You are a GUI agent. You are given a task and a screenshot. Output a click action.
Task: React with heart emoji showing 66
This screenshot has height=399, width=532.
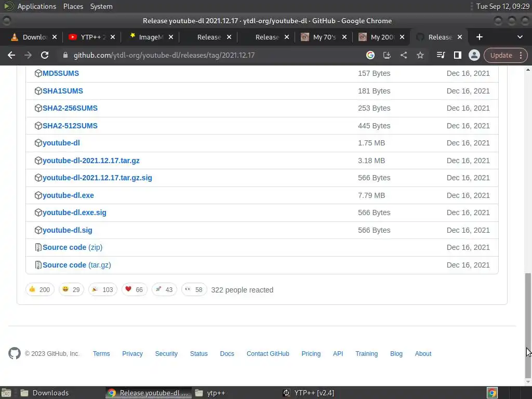tap(135, 289)
